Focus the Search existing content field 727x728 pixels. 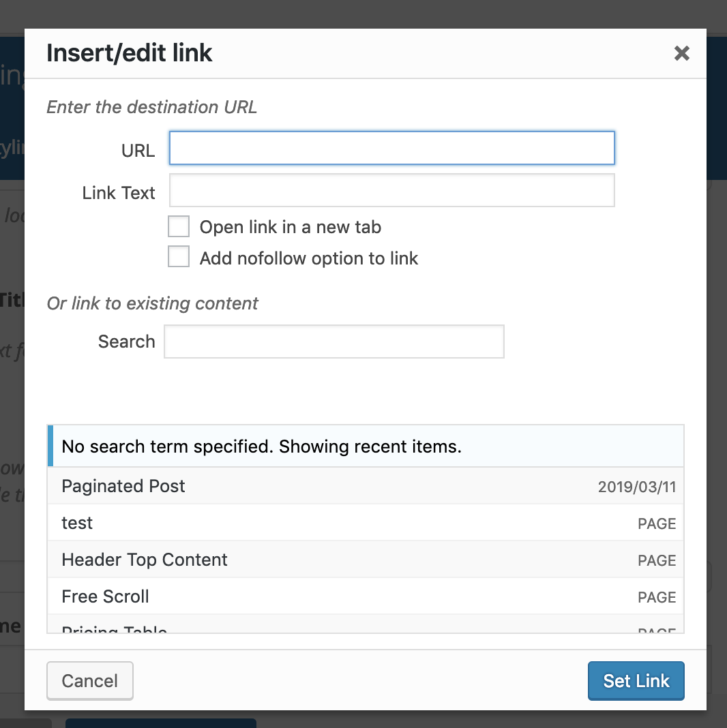click(333, 342)
